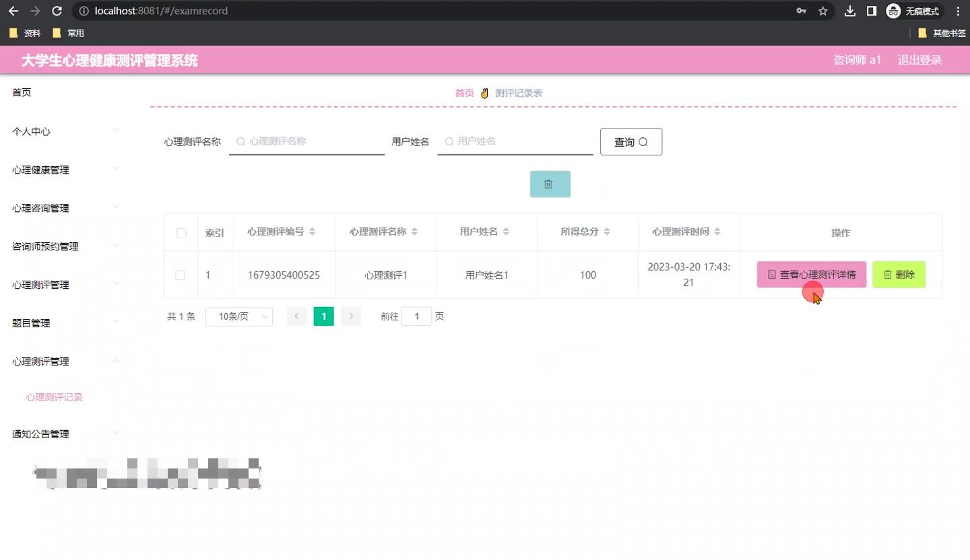970x560 pixels.
Task: Click the 查询 search button
Action: pos(630,141)
